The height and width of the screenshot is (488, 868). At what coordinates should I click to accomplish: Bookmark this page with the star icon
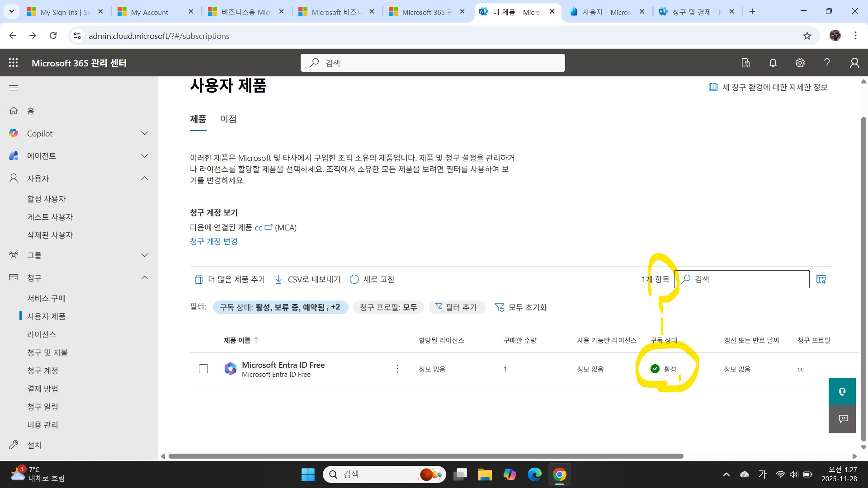click(x=807, y=36)
